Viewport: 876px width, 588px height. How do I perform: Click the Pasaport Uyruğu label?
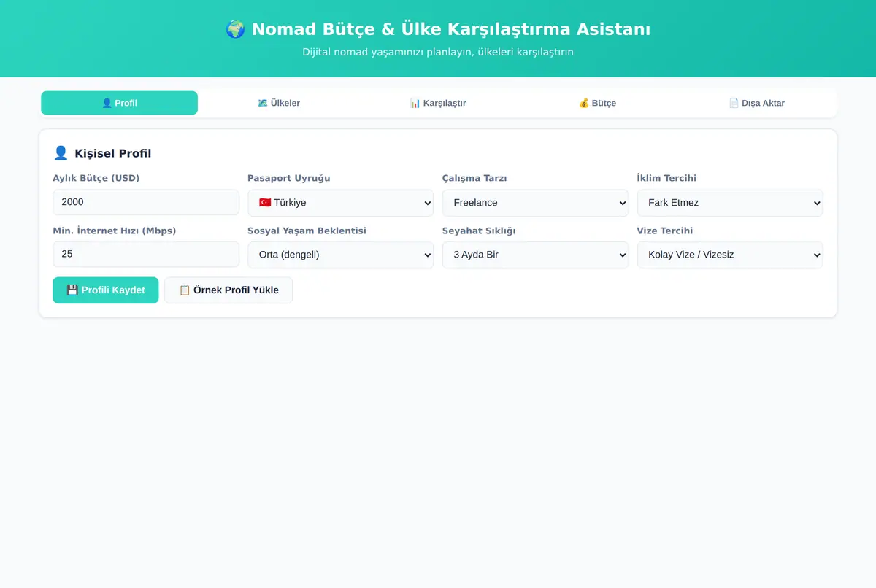point(289,178)
